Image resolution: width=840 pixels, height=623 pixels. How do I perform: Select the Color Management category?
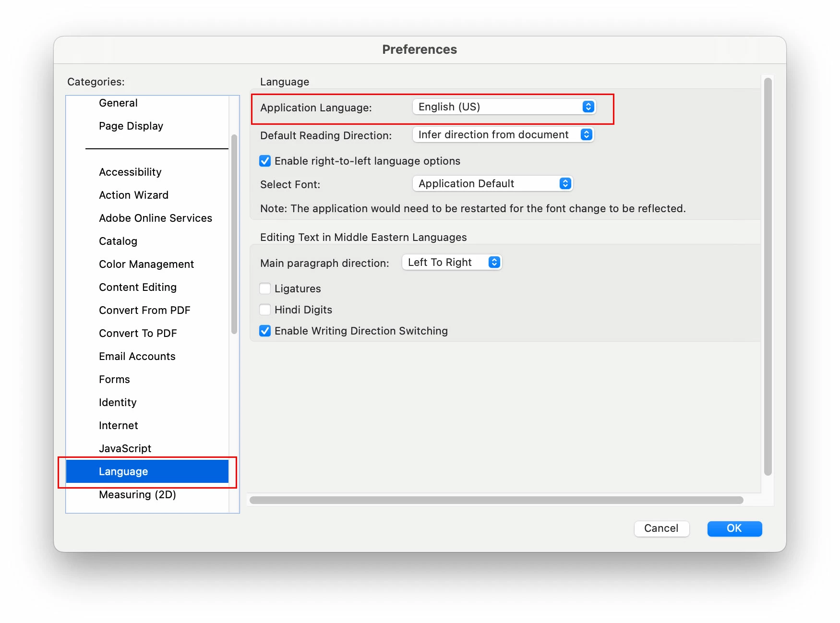pyautogui.click(x=147, y=264)
